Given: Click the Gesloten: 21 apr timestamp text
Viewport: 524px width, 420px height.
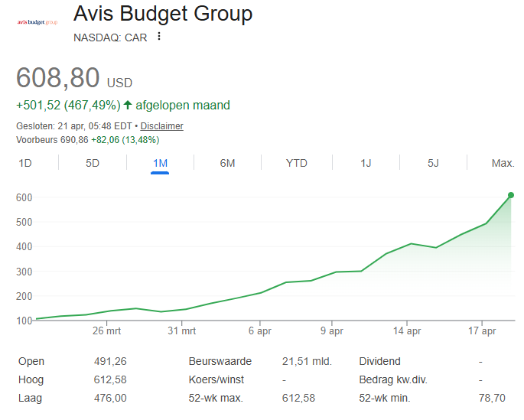Looking at the screenshot, I should tap(74, 126).
